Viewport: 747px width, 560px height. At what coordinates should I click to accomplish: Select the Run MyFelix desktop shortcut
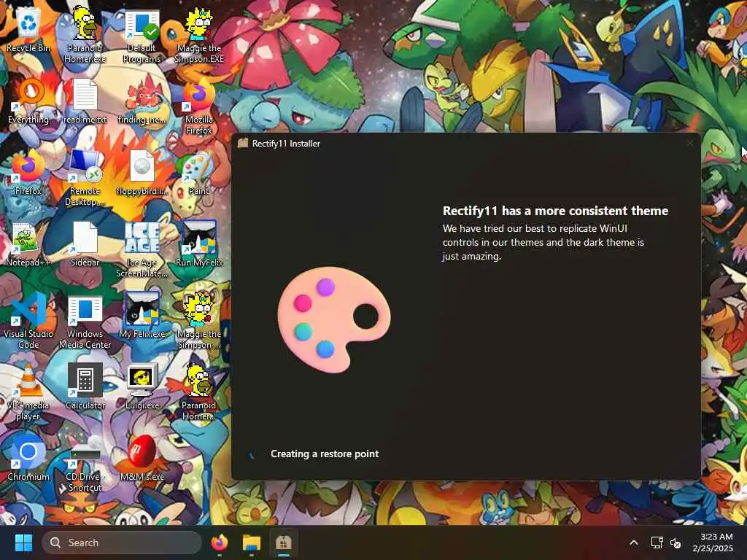pos(199,244)
